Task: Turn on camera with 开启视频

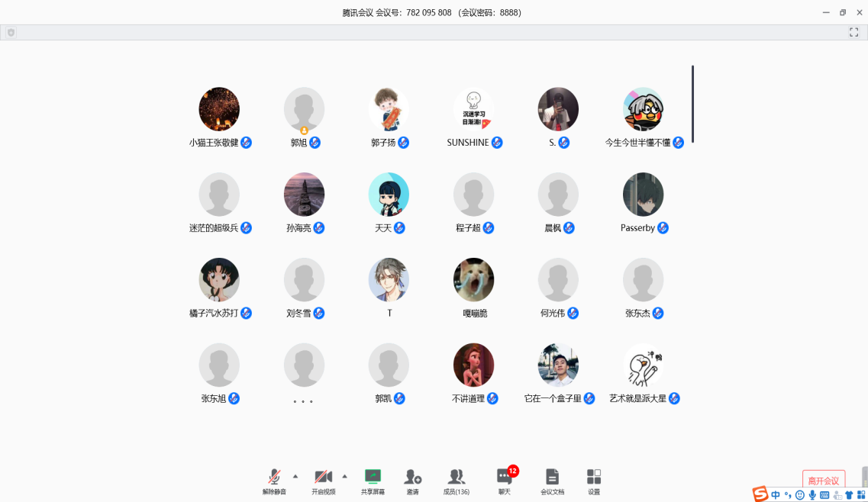Action: (x=323, y=481)
